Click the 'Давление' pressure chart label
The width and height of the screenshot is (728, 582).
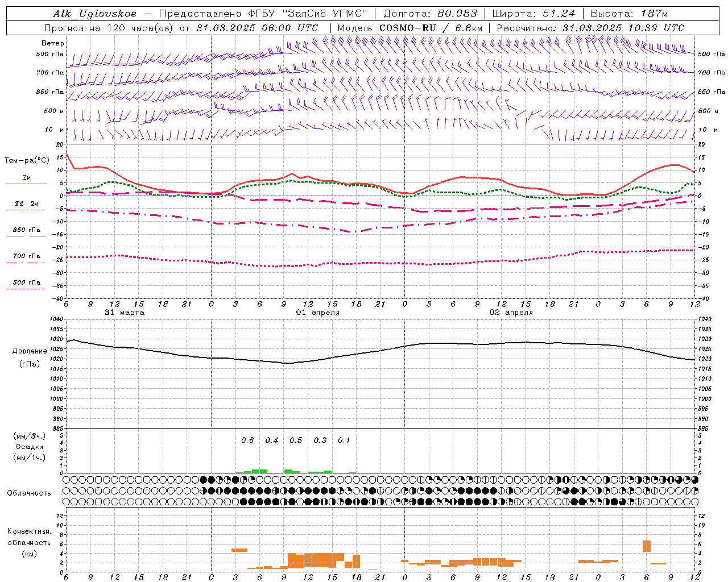coord(29,351)
